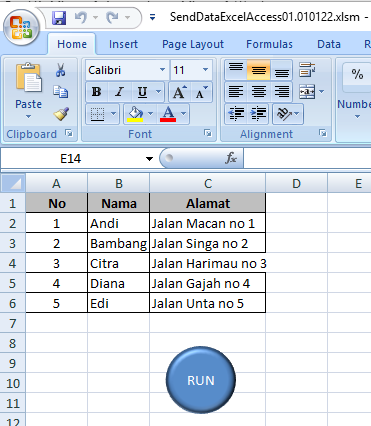Expand the Paste options arrow

click(x=28, y=117)
